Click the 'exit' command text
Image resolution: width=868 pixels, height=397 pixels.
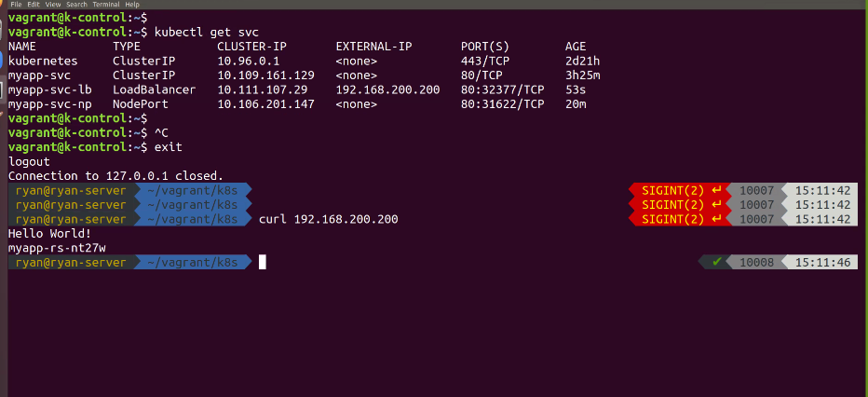point(169,147)
